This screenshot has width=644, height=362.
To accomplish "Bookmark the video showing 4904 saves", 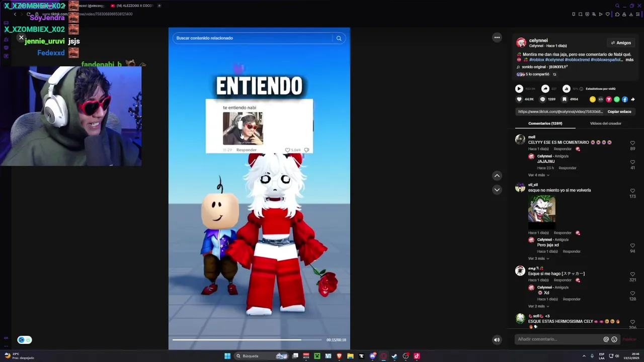I will pos(564,100).
